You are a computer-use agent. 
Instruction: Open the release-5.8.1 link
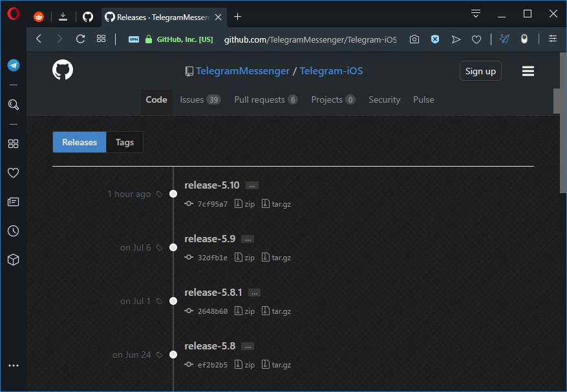[x=213, y=293]
